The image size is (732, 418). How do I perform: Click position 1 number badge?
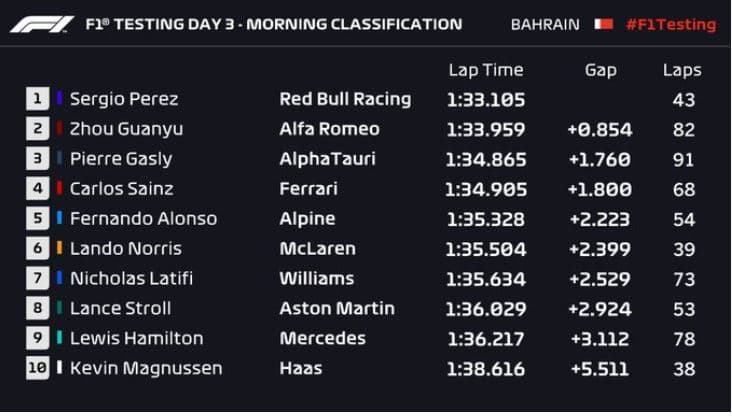tap(37, 98)
